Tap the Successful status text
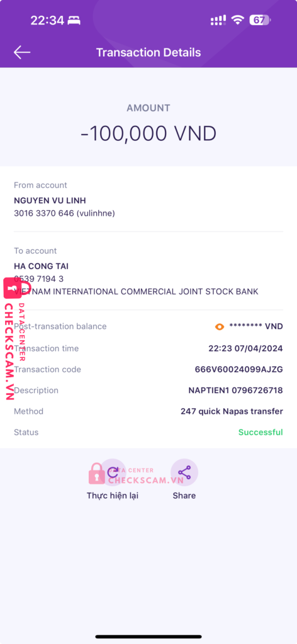The image size is (297, 644). [x=261, y=433]
